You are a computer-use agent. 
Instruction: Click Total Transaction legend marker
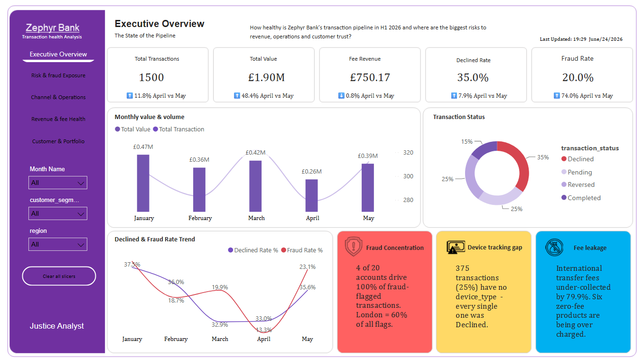click(x=155, y=129)
